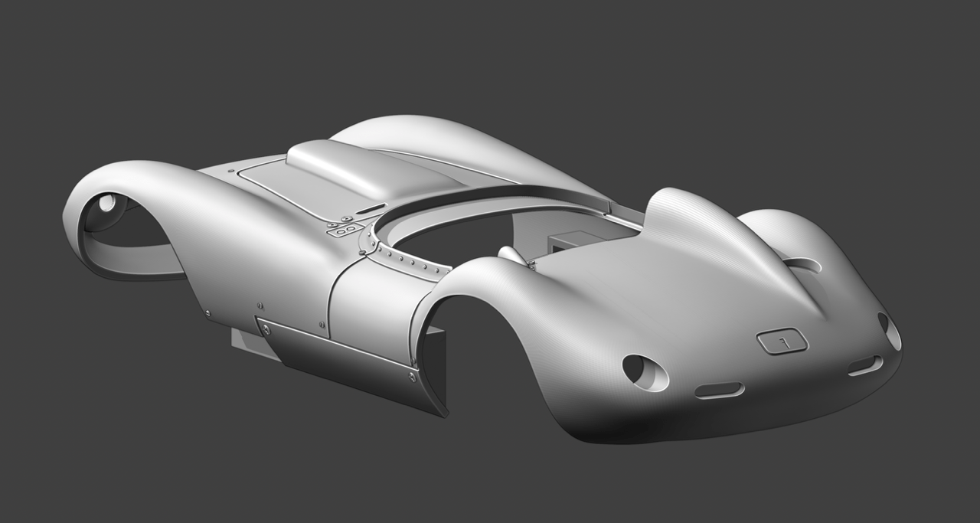Click the rectangular badge recess on the tail
Screen dimensions: 980x523
(782, 341)
